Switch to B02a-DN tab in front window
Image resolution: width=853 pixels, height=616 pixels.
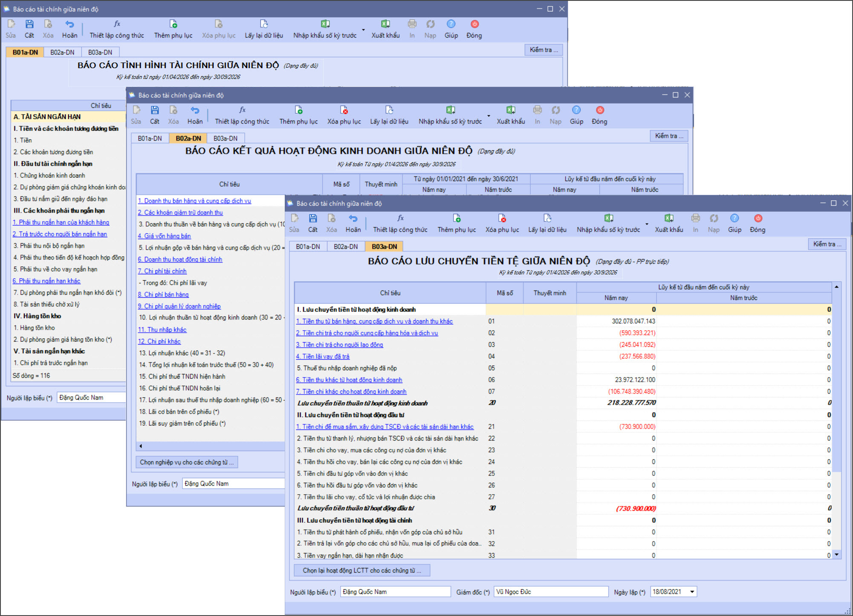(x=346, y=247)
